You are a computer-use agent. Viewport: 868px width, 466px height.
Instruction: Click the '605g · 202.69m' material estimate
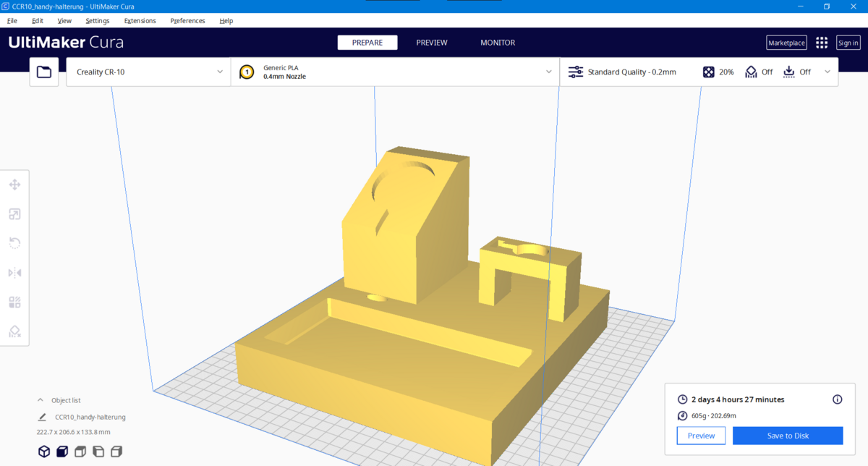pyautogui.click(x=714, y=415)
